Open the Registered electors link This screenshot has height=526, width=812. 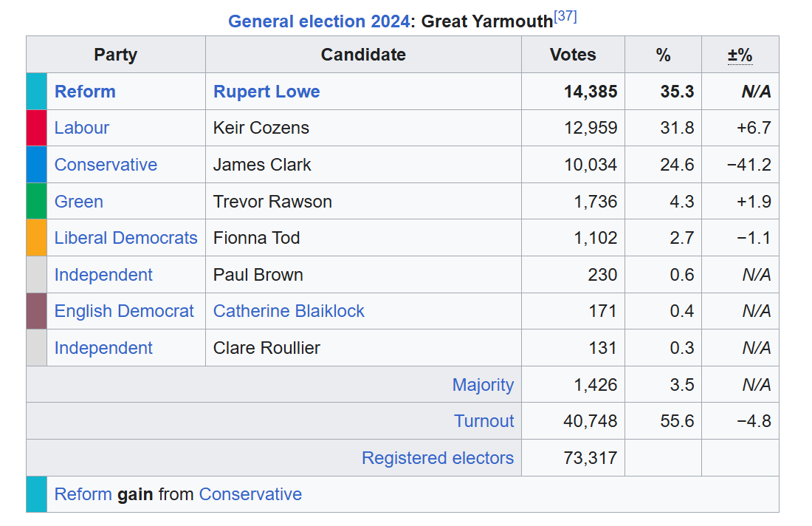pos(437,458)
